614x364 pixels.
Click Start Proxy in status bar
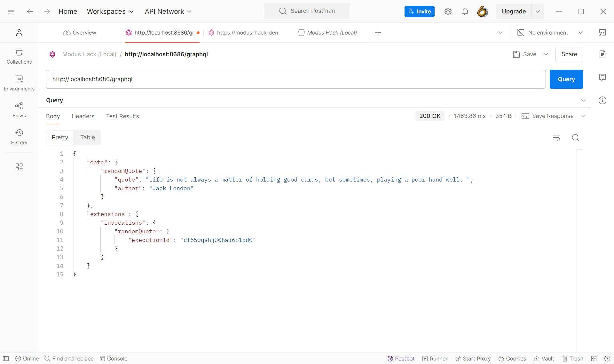click(473, 359)
